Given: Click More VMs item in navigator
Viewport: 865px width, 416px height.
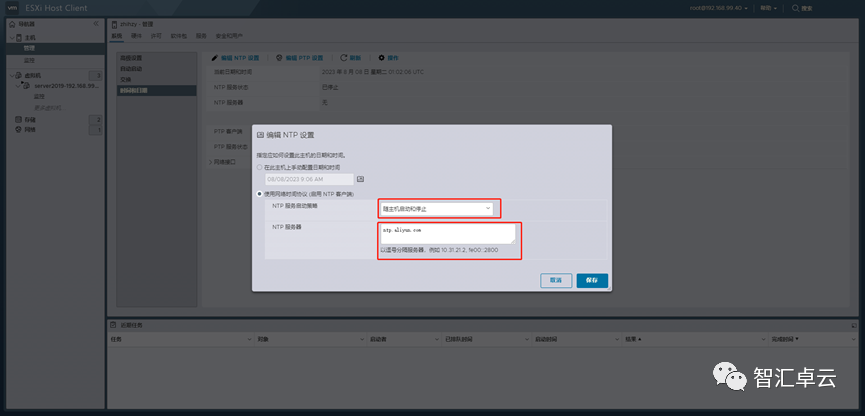Looking at the screenshot, I should point(48,108).
